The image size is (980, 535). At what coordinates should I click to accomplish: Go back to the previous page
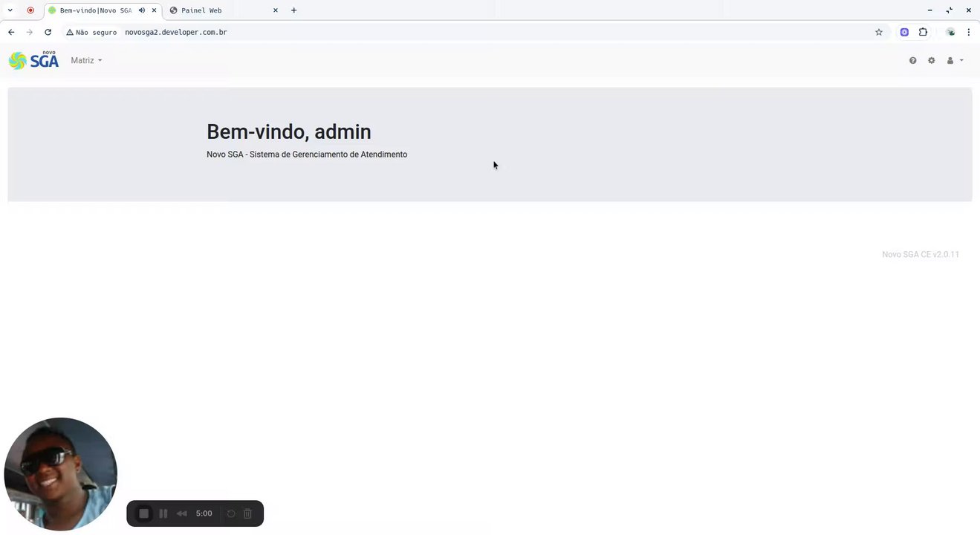point(11,33)
